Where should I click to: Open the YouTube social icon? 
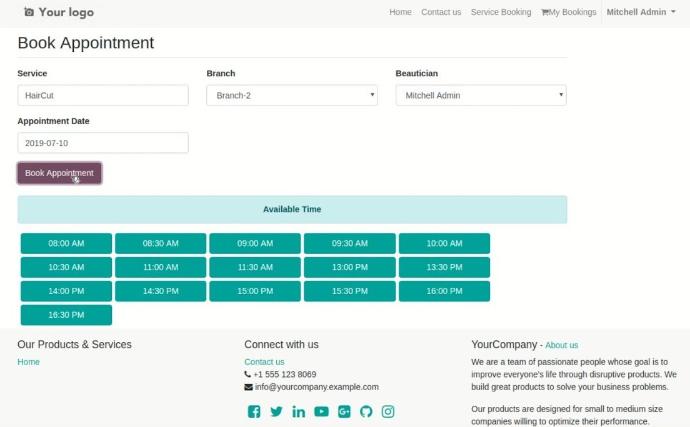[321, 412]
